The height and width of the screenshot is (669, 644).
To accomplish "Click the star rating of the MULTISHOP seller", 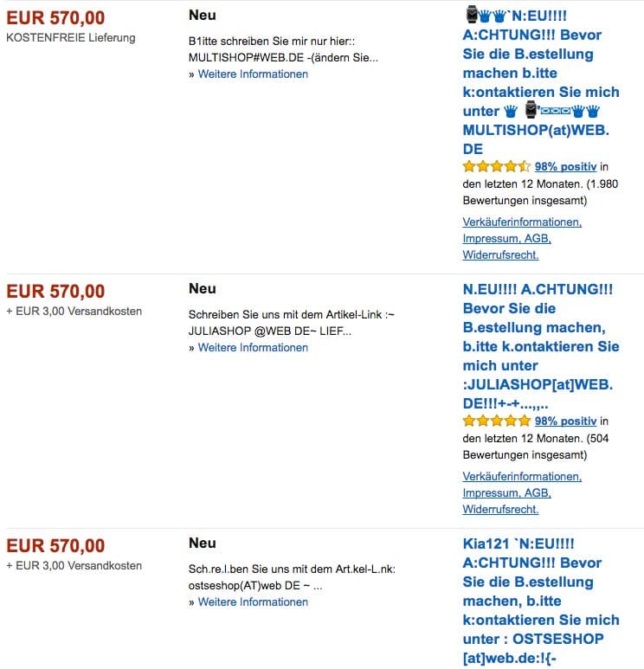I will coord(497,166).
